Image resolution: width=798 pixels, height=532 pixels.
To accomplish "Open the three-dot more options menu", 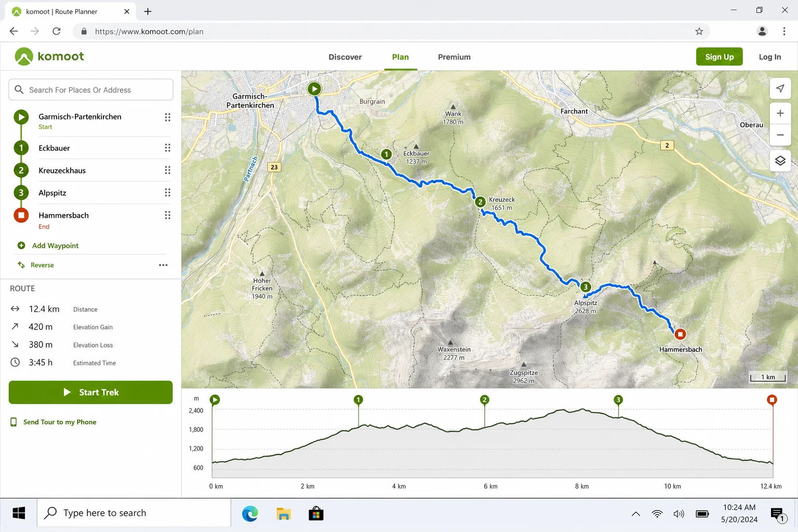I will tap(163, 265).
